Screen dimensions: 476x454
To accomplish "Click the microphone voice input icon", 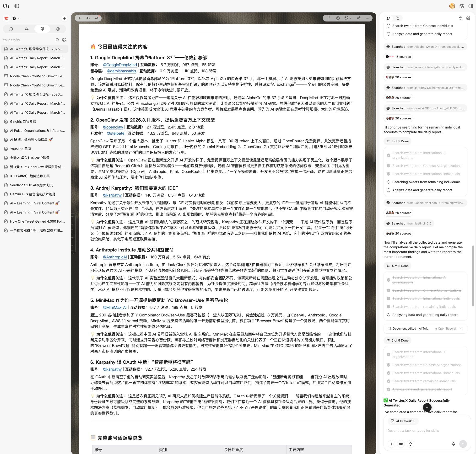I will point(454,444).
